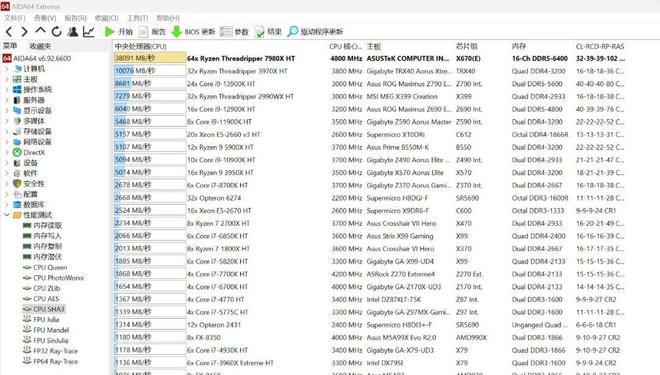Select the 24x Core i9-13900K HT row
Viewport: 660px width, 375px height.
[x=370, y=84]
